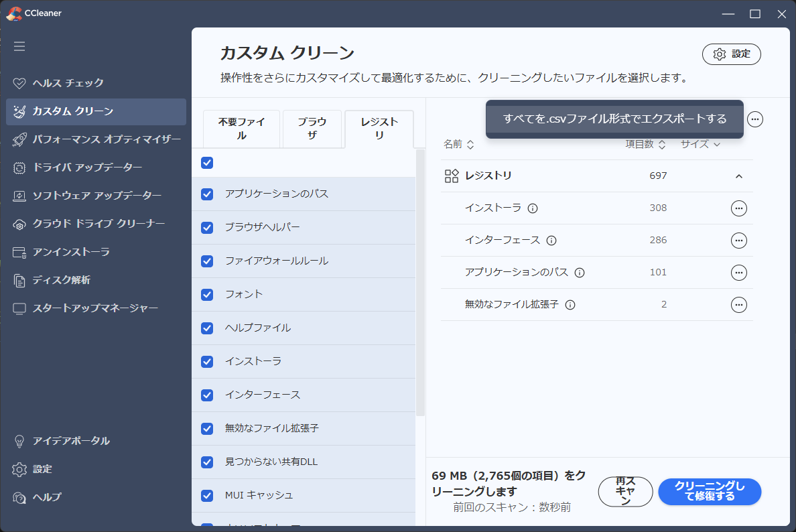Uncheck インターフェース checkbox in left list
Viewport: 796px width, 532px height.
tap(207, 395)
